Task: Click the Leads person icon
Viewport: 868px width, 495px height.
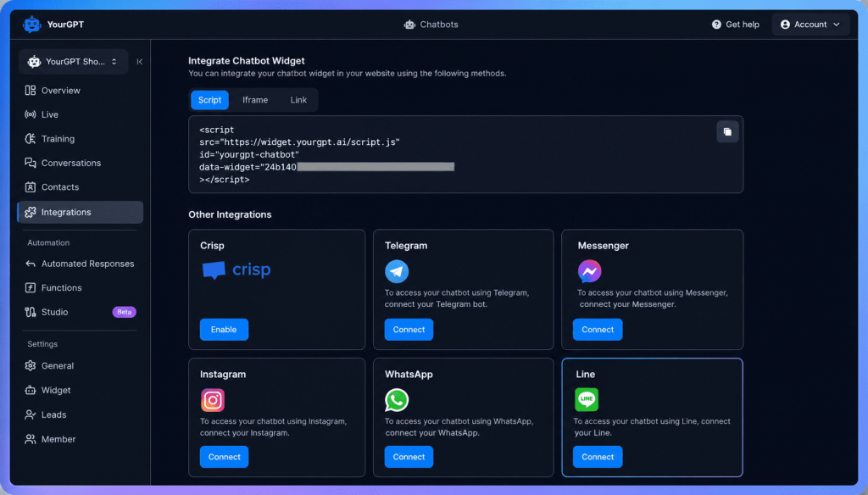Action: click(x=31, y=414)
